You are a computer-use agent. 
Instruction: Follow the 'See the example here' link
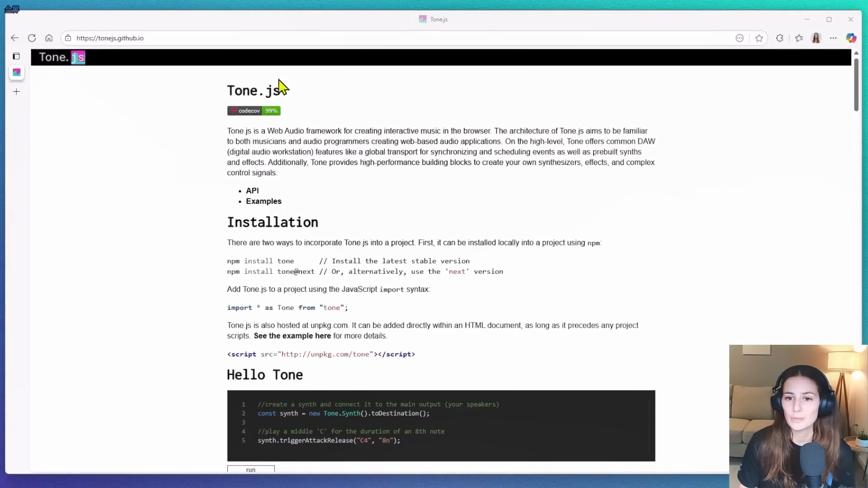point(292,336)
